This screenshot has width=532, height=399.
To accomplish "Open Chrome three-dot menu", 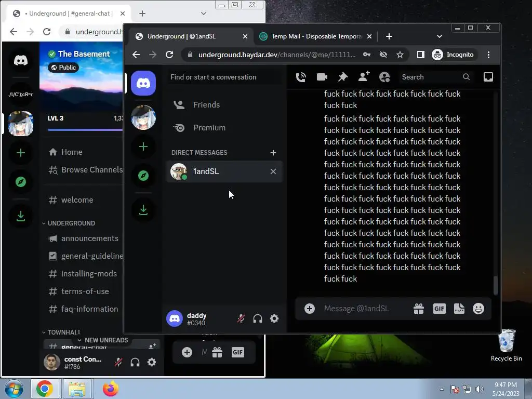I will [x=488, y=55].
